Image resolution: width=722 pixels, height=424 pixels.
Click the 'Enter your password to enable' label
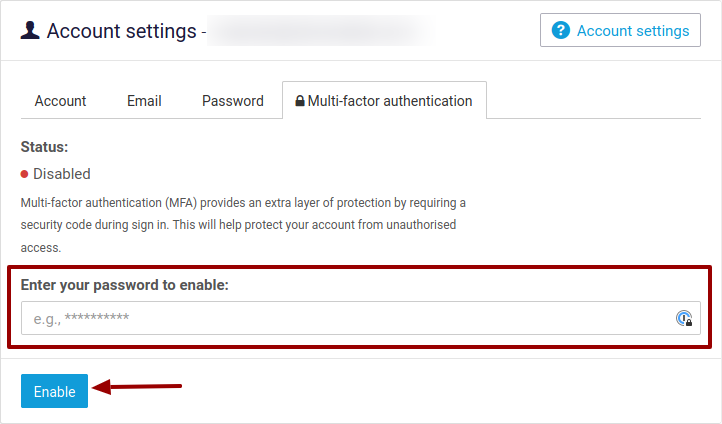point(124,285)
